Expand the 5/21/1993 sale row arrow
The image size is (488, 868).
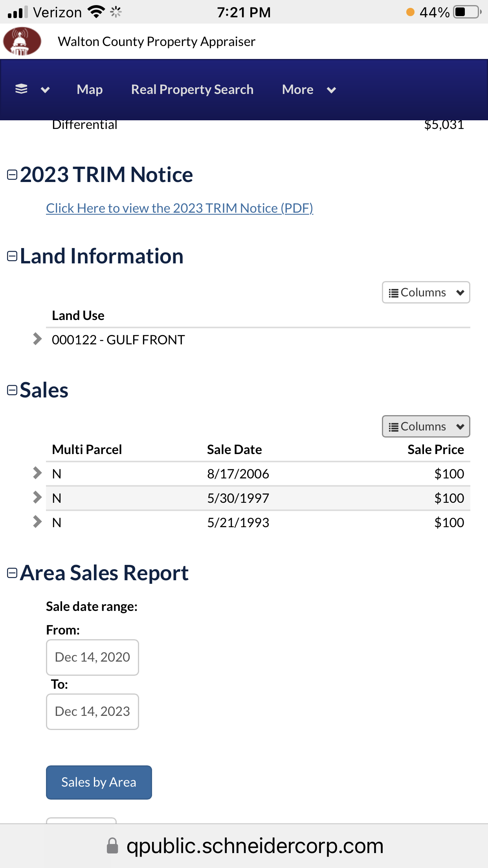(37, 522)
